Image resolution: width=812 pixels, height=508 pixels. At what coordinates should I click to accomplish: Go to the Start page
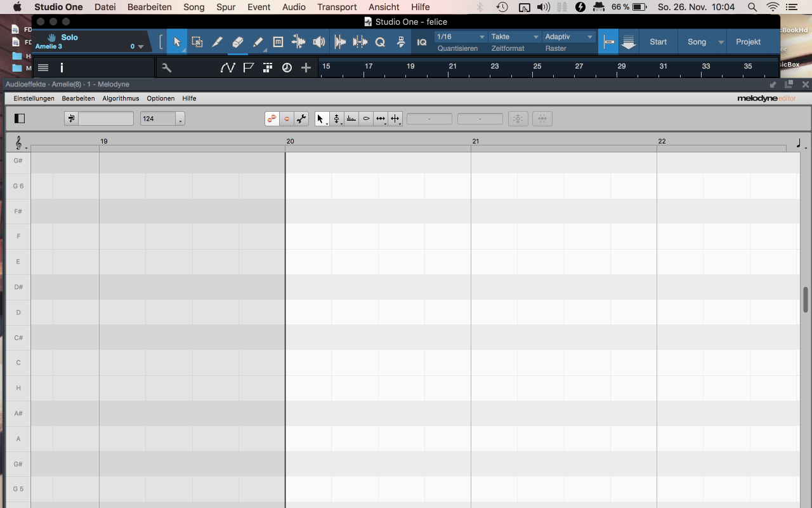[658, 42]
